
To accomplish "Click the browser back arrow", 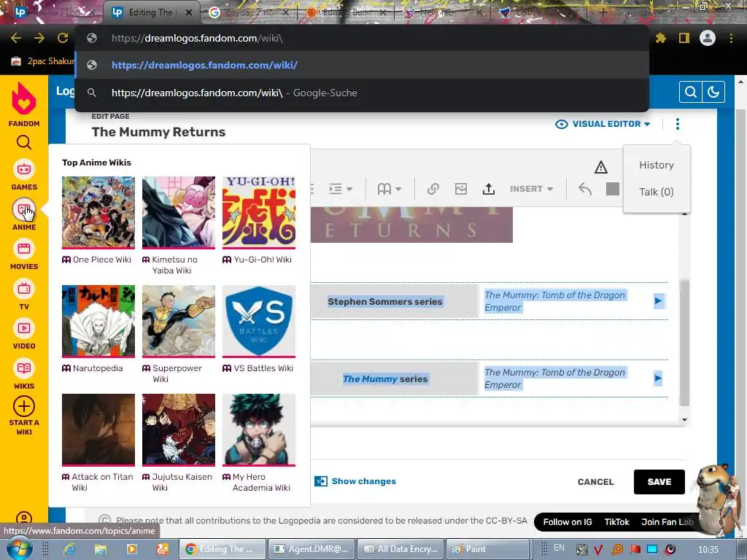I will click(x=16, y=38).
